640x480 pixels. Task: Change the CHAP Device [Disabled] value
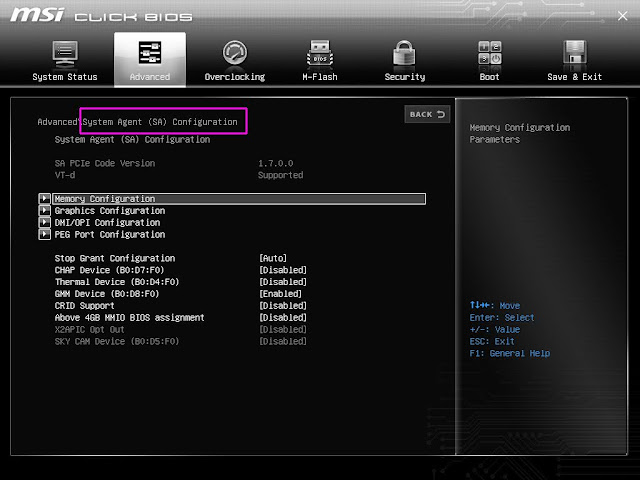tap(283, 270)
